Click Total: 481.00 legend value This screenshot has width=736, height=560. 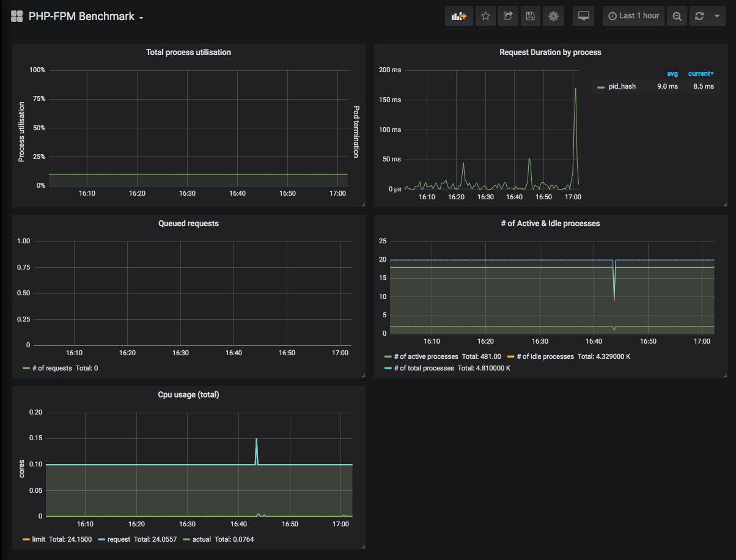click(x=481, y=356)
